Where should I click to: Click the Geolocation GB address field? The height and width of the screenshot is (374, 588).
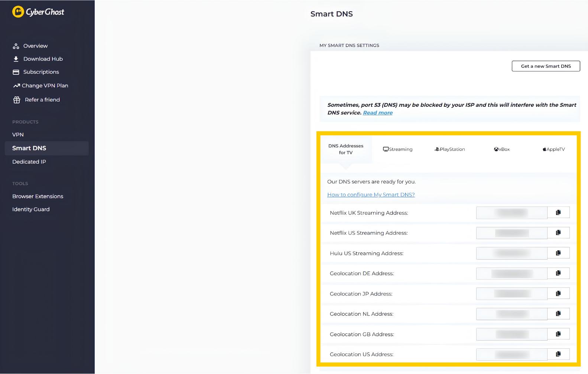pyautogui.click(x=512, y=334)
